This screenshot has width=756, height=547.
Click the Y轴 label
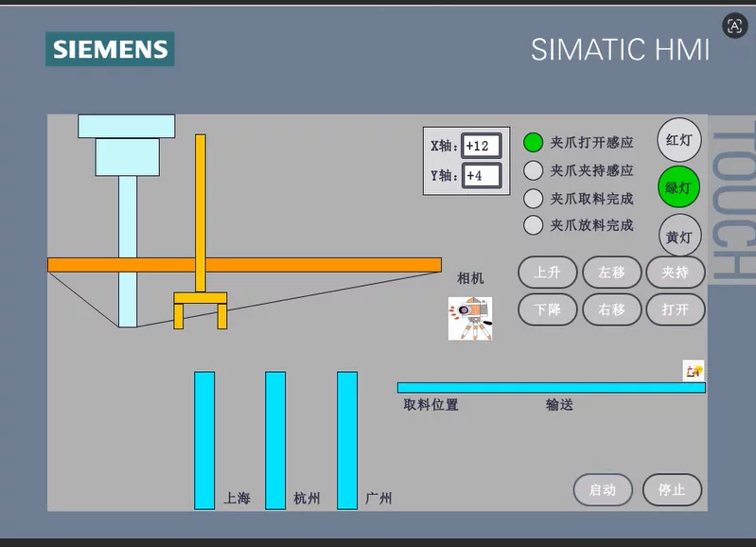point(444,176)
